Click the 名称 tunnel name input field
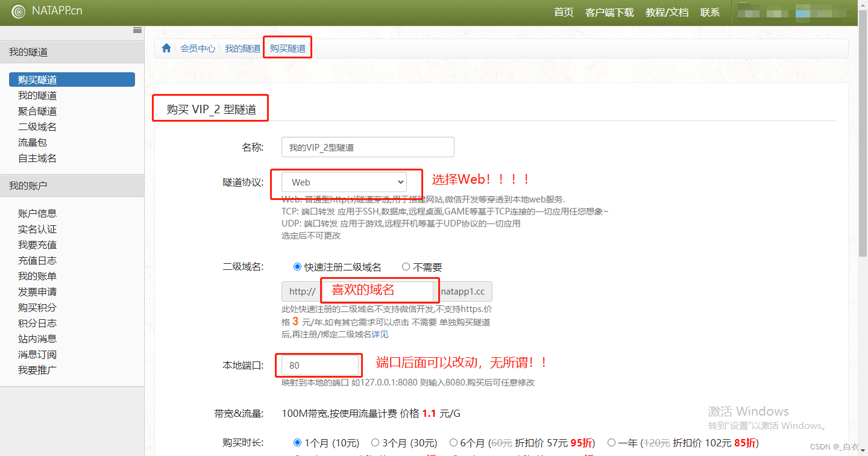 [x=368, y=147]
